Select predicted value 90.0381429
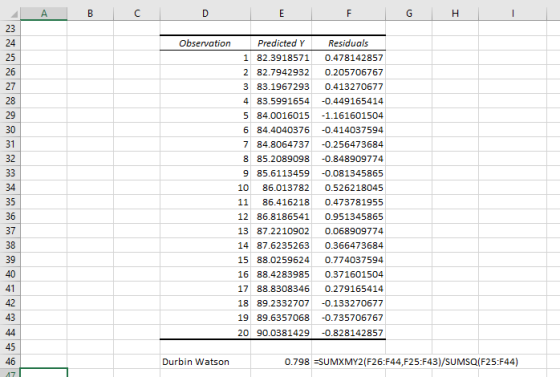The width and height of the screenshot is (560, 377). tap(281, 333)
